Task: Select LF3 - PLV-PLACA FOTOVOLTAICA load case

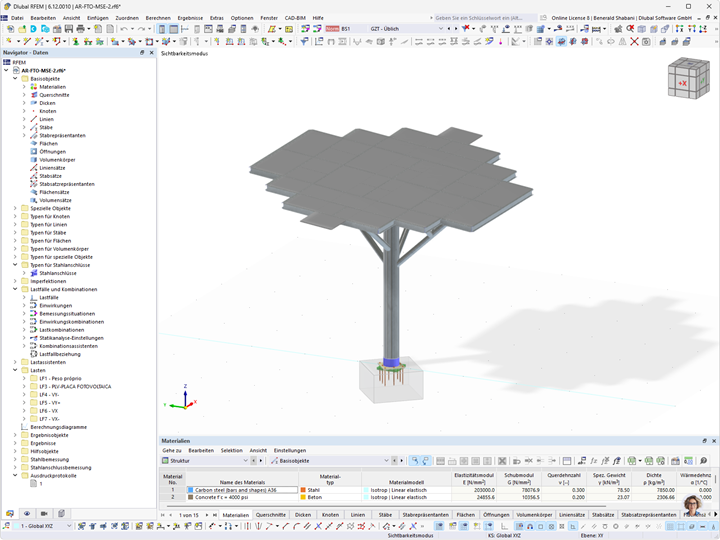Action: coord(75,387)
